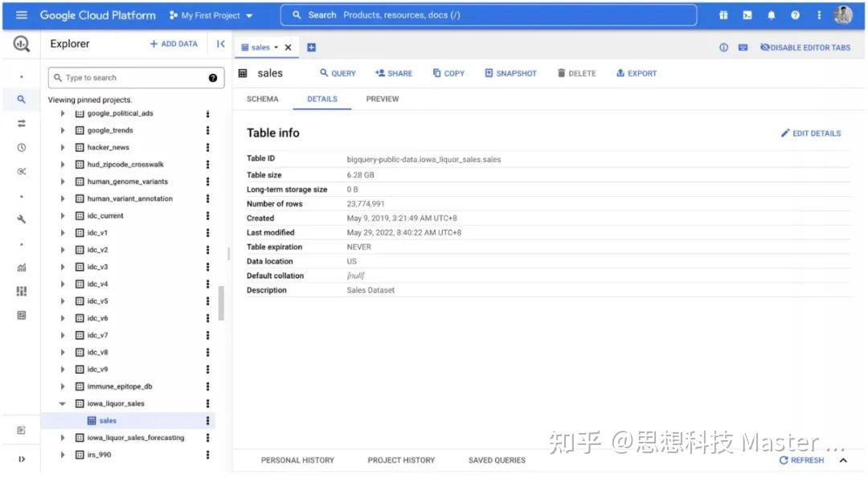
Task: Switch to the DETAILS tab
Action: (322, 99)
